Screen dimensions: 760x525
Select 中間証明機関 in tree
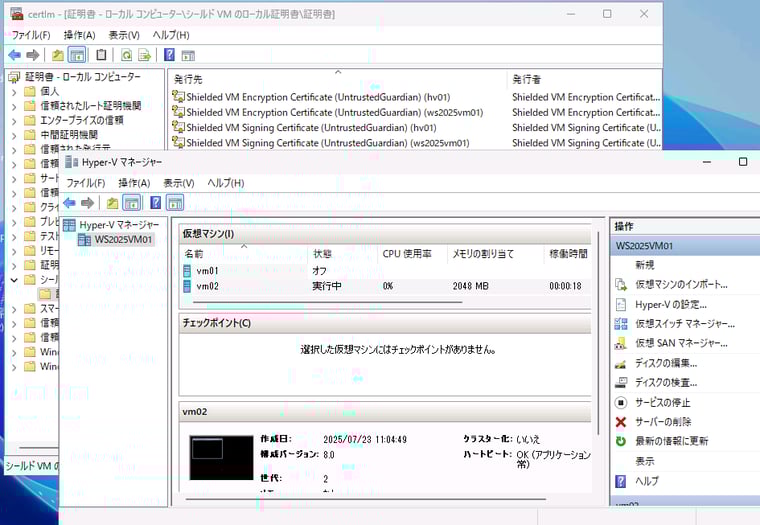tap(69, 134)
